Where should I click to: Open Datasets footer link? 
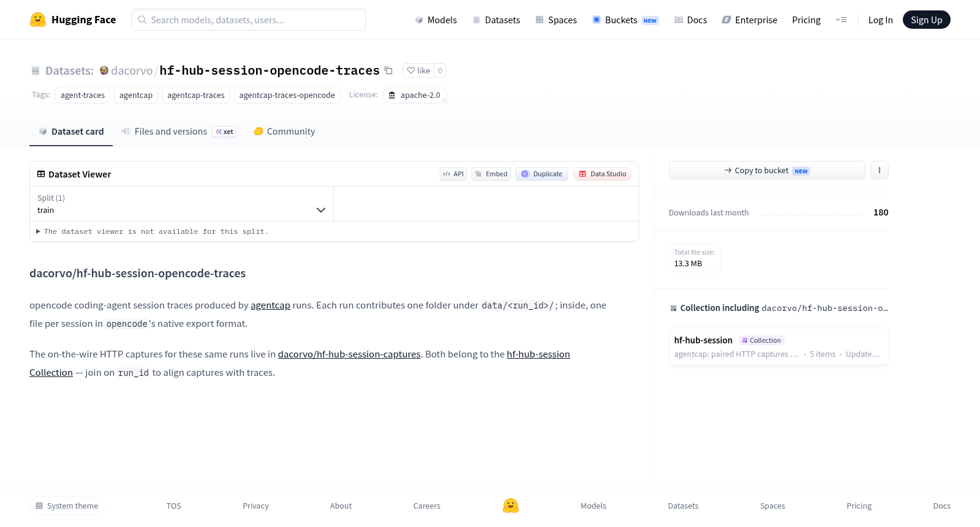pyautogui.click(x=683, y=506)
